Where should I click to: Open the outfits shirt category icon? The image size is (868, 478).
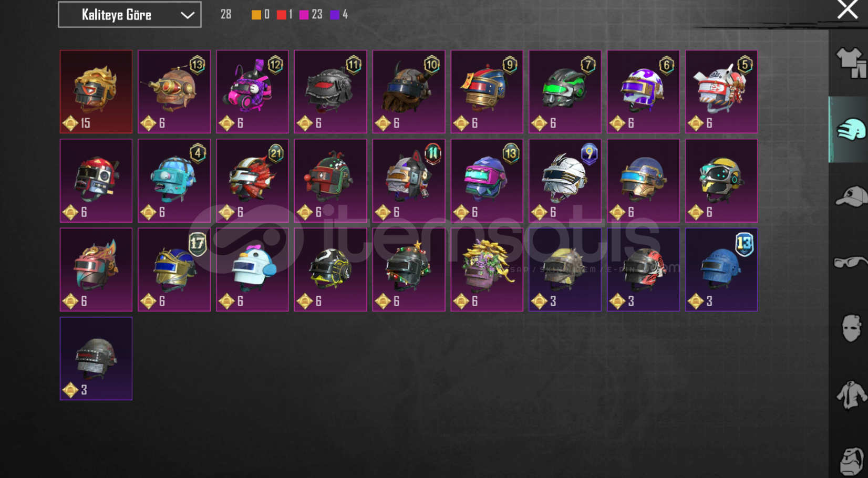coord(850,63)
